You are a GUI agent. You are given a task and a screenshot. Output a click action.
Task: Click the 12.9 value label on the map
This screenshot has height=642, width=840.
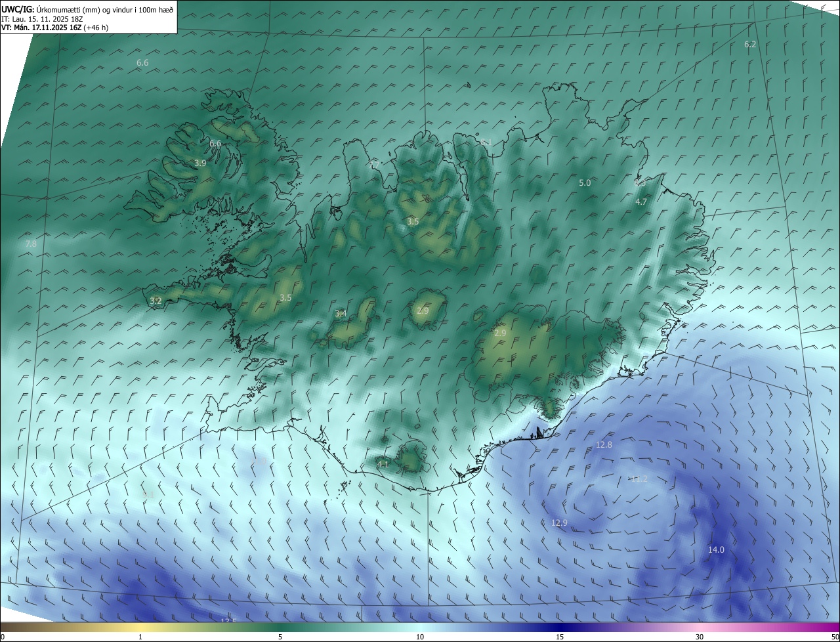click(559, 523)
